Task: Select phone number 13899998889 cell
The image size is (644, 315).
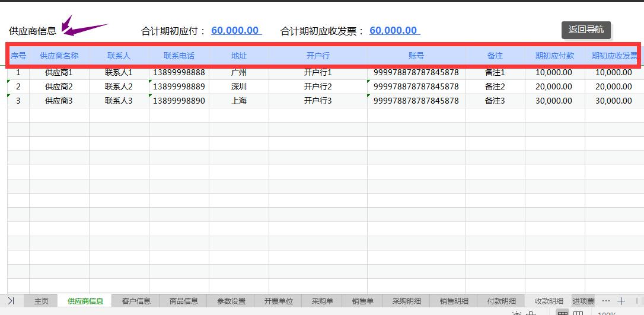Action: tap(179, 86)
